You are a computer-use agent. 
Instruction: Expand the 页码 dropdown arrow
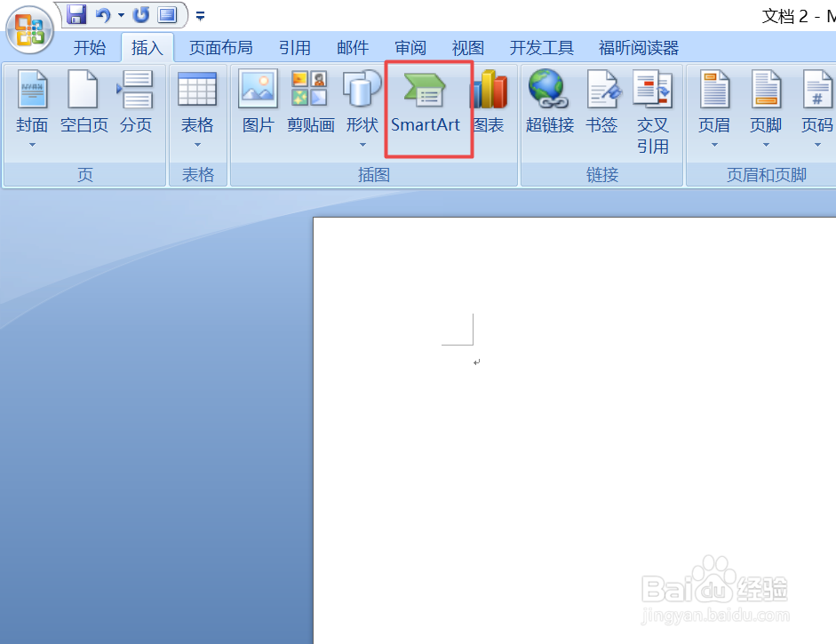[x=817, y=145]
